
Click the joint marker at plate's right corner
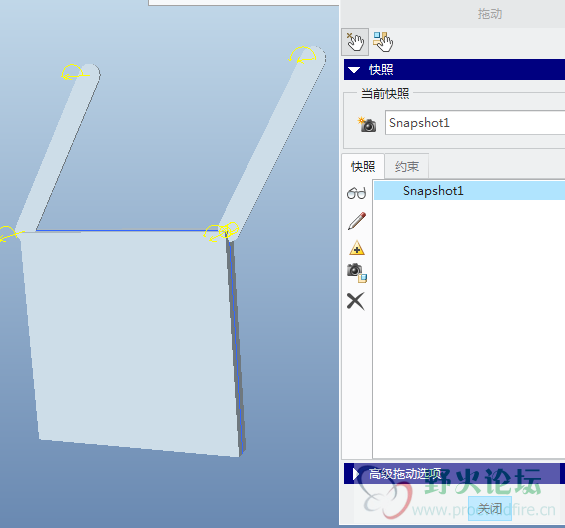[221, 231]
